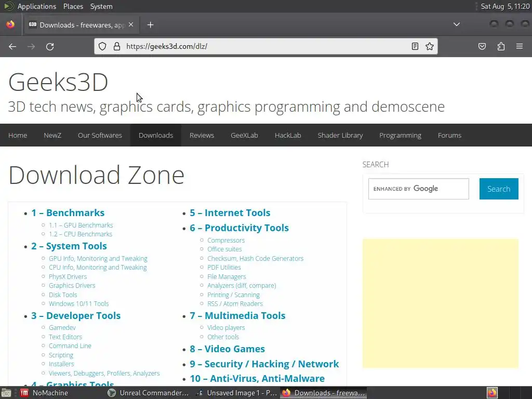Bookmark this page with the star icon
532x399 pixels.
pyautogui.click(x=430, y=46)
